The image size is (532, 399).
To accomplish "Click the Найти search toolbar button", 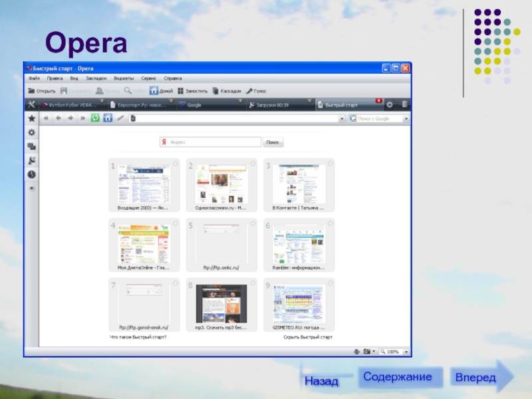I will [135, 90].
